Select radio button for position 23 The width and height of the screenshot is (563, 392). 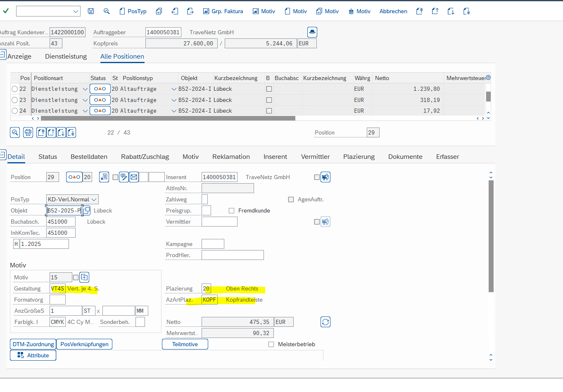(15, 100)
